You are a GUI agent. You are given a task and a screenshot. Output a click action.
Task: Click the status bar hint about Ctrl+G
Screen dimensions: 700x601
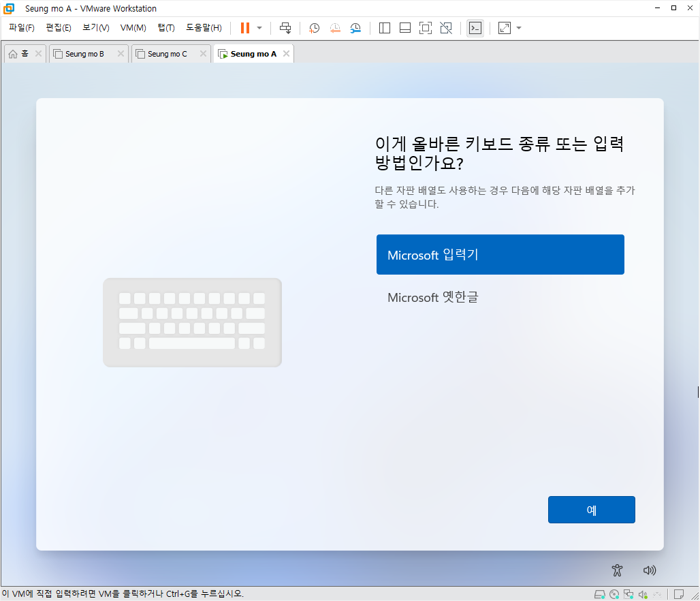tap(123, 594)
